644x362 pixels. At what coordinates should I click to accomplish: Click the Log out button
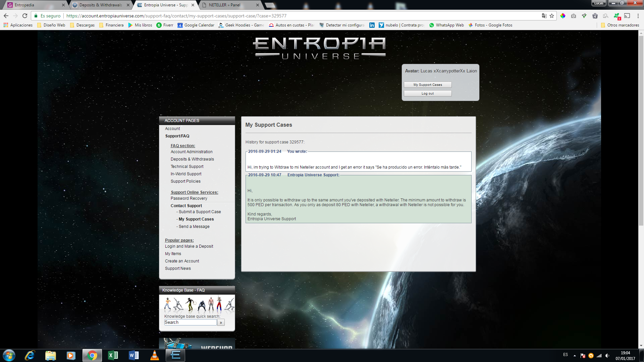(428, 94)
